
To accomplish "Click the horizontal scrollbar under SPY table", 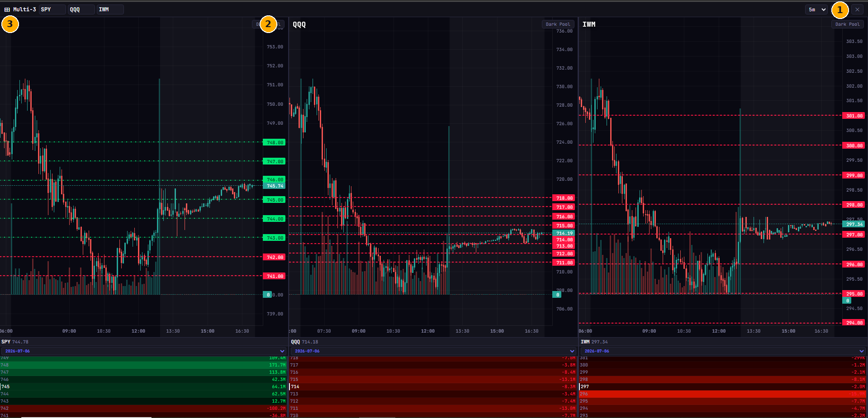I will point(86,417).
